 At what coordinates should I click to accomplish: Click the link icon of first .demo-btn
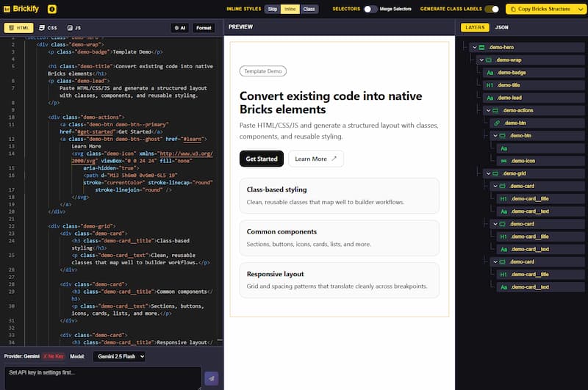point(497,123)
